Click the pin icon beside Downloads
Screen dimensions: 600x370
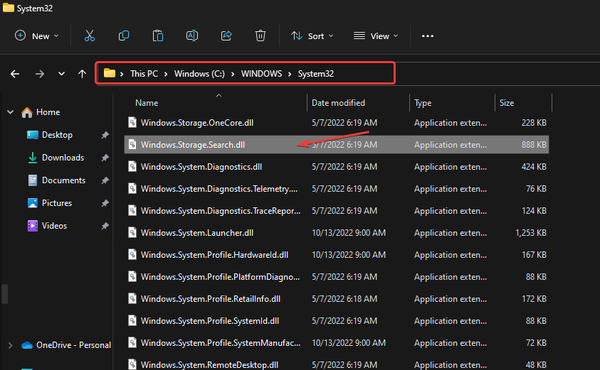point(105,157)
